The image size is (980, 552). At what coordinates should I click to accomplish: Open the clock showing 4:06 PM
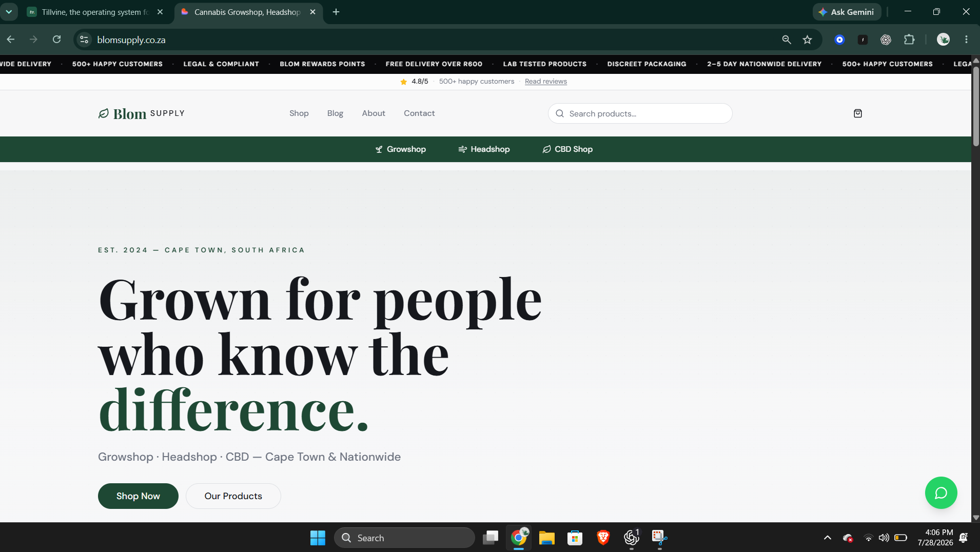(x=935, y=538)
